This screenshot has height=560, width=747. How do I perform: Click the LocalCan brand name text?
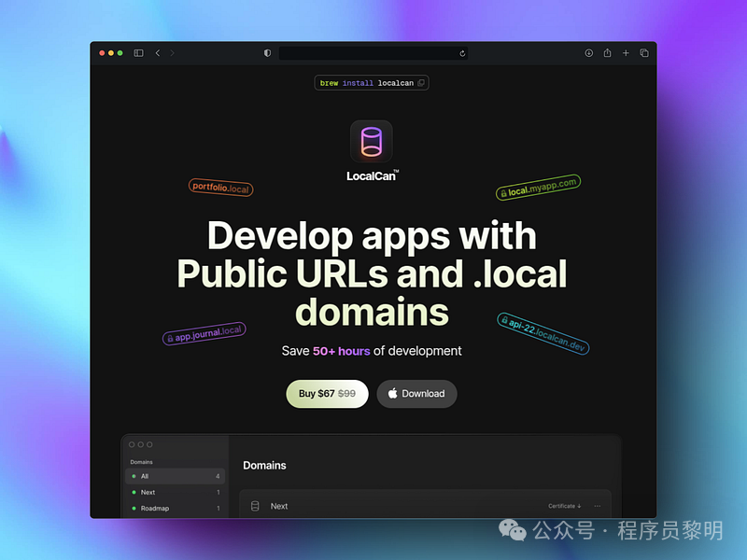[x=373, y=175]
